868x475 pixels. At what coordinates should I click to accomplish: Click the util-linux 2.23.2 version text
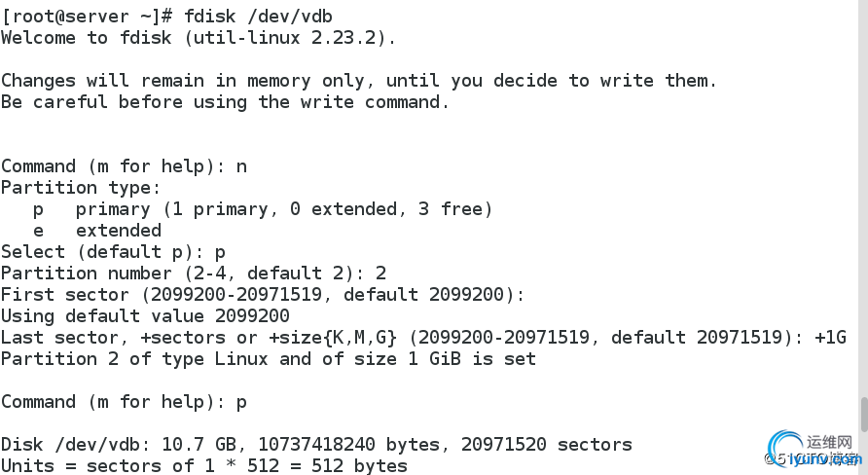coord(284,38)
